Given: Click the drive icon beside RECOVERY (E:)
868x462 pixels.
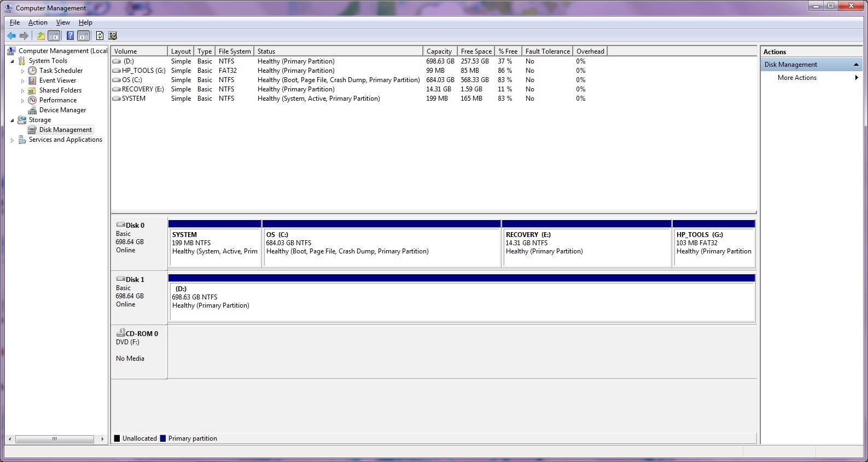Looking at the screenshot, I should [116, 89].
